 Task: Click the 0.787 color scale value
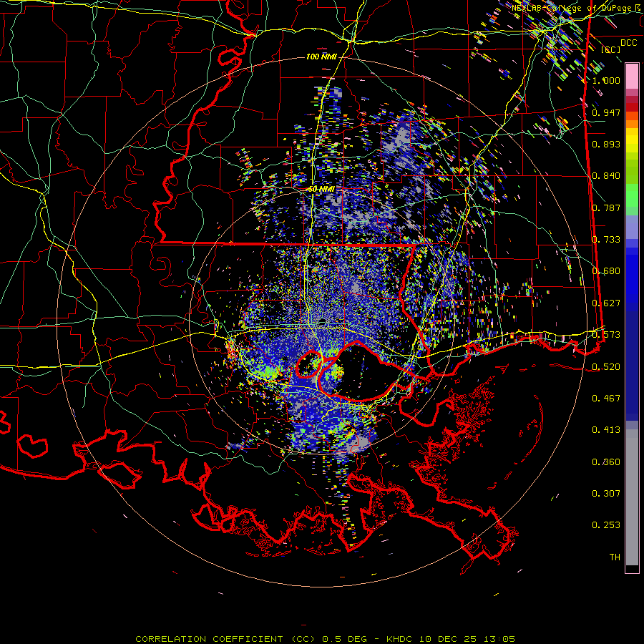pos(606,208)
